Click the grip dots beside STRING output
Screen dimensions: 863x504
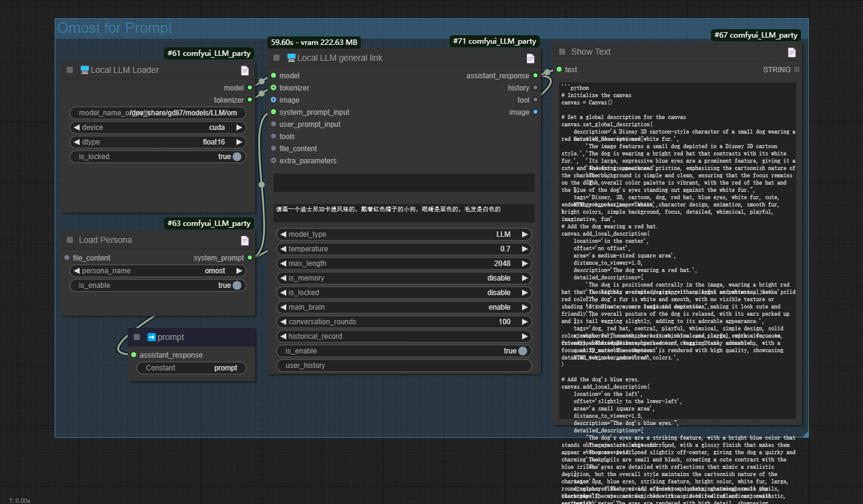click(x=797, y=69)
